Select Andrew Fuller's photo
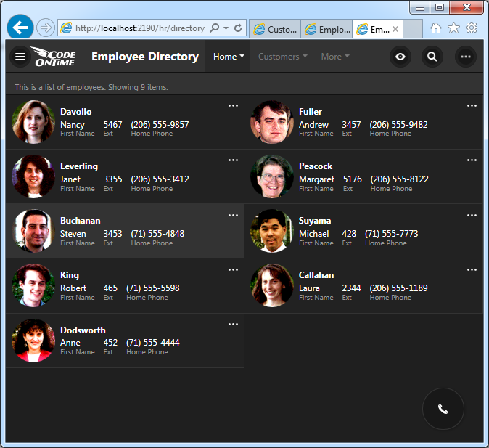This screenshot has width=489, height=448. point(272,122)
